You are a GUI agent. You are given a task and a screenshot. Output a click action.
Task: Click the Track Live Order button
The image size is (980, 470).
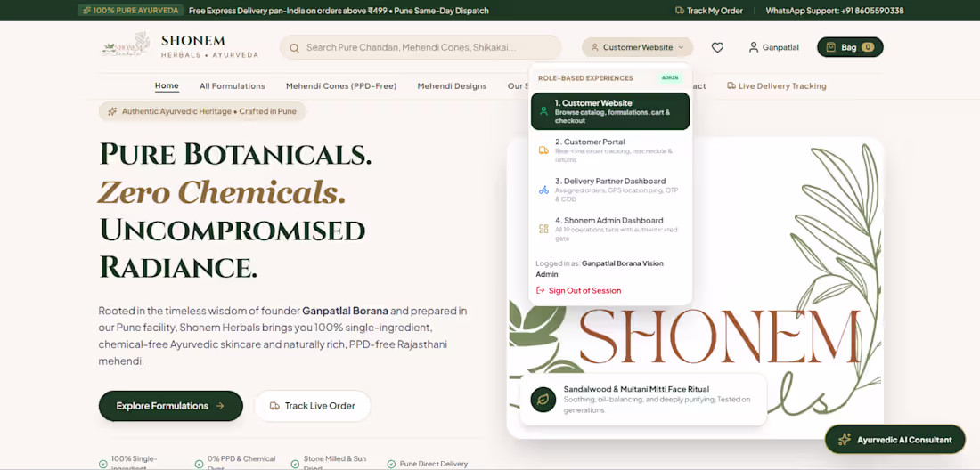313,406
